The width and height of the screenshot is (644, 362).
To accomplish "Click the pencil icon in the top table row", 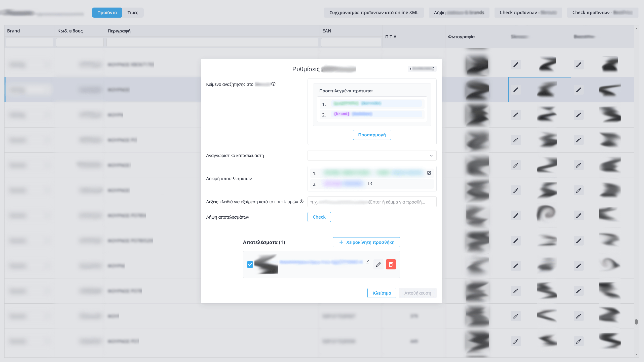I will click(515, 64).
